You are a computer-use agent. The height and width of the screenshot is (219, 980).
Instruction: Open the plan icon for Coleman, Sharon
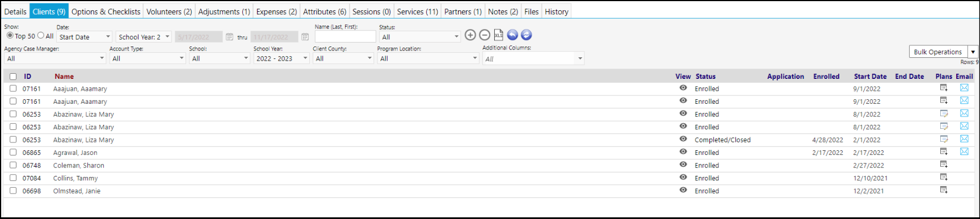click(x=944, y=165)
